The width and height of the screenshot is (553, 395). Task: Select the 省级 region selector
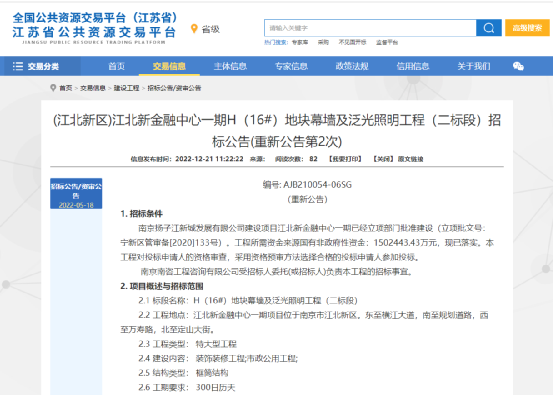pyautogui.click(x=211, y=29)
